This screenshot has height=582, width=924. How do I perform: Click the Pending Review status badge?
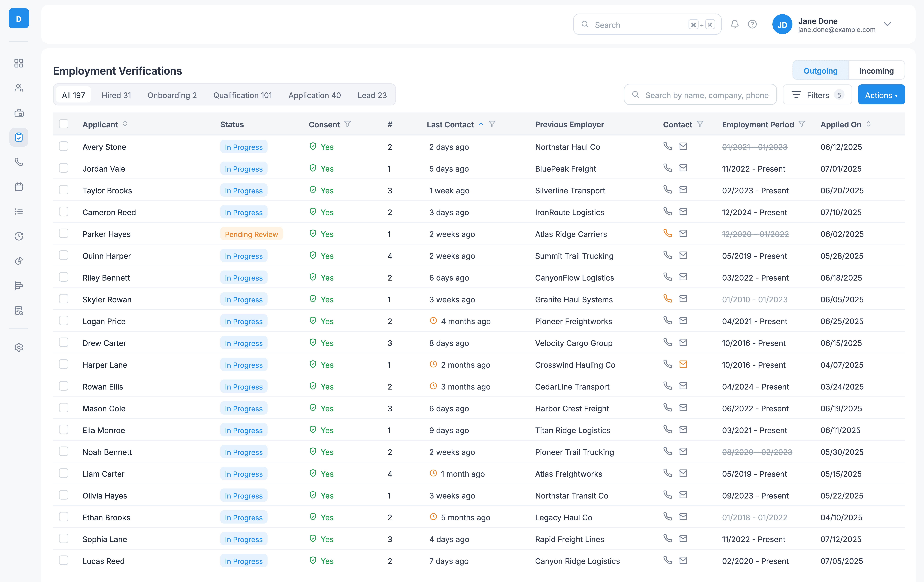click(x=251, y=234)
